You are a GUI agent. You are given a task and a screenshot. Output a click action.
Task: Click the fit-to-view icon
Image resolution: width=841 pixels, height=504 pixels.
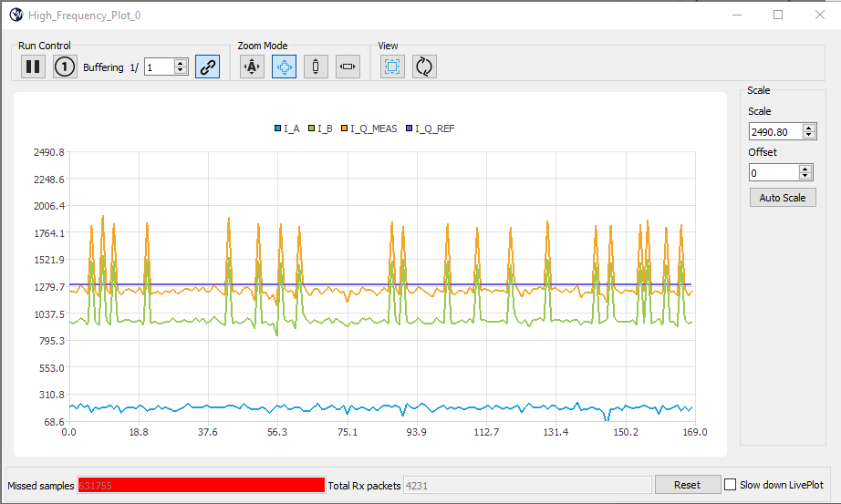pos(392,67)
